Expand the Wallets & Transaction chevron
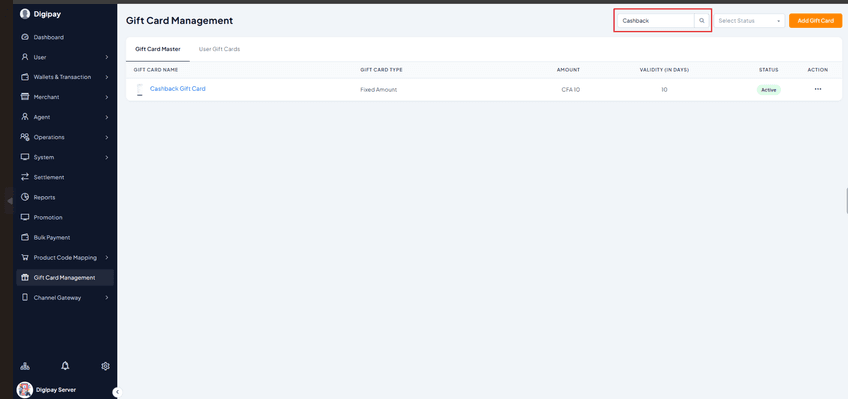 pyautogui.click(x=107, y=77)
